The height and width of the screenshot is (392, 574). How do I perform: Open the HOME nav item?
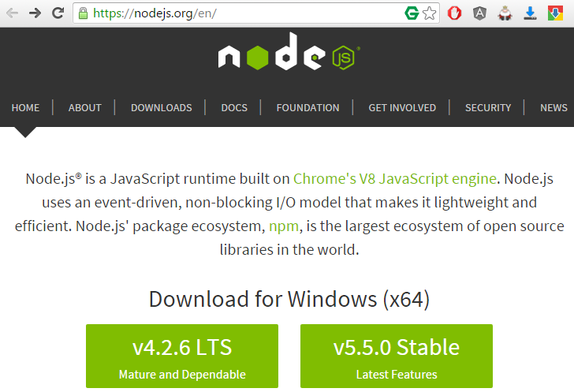tap(25, 108)
